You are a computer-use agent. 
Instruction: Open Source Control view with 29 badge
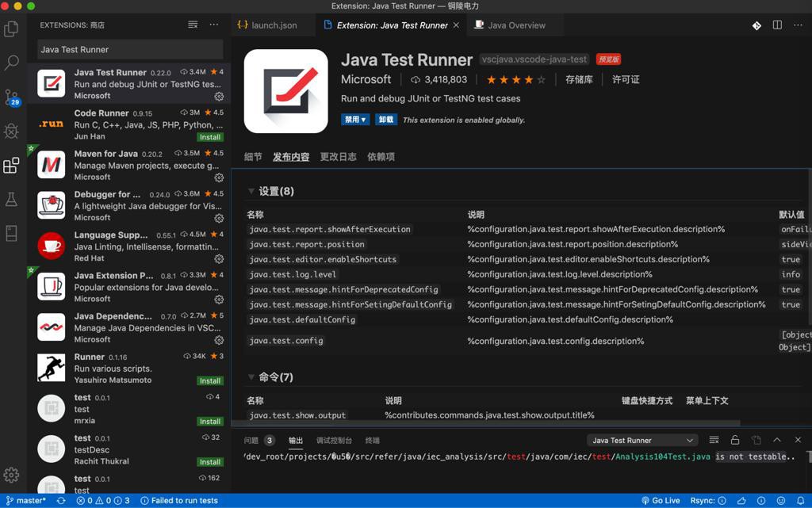(x=11, y=97)
